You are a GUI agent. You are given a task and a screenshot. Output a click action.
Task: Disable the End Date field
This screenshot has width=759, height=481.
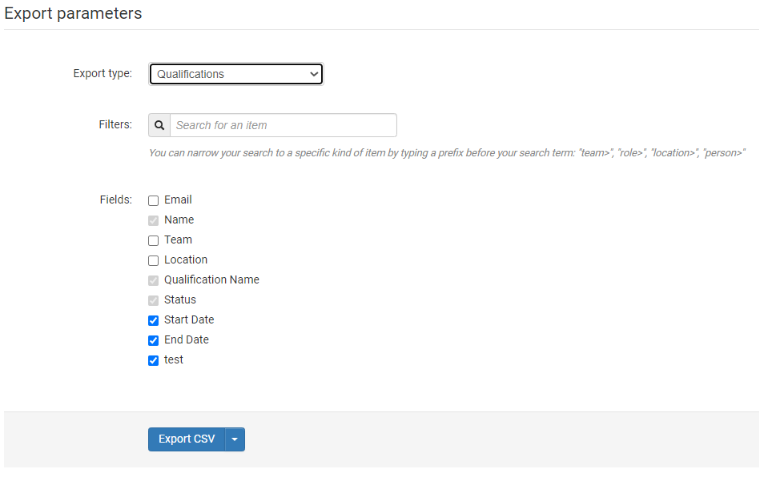pos(154,341)
